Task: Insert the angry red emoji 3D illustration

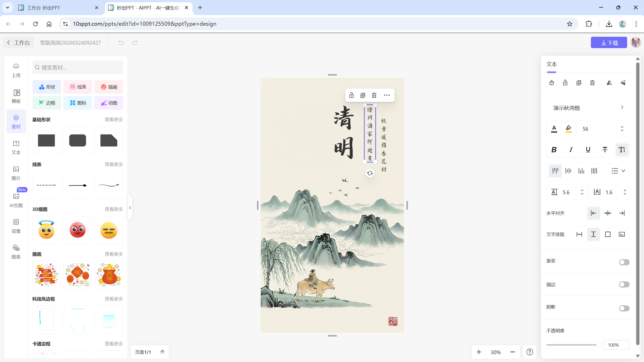Action: tap(78, 230)
